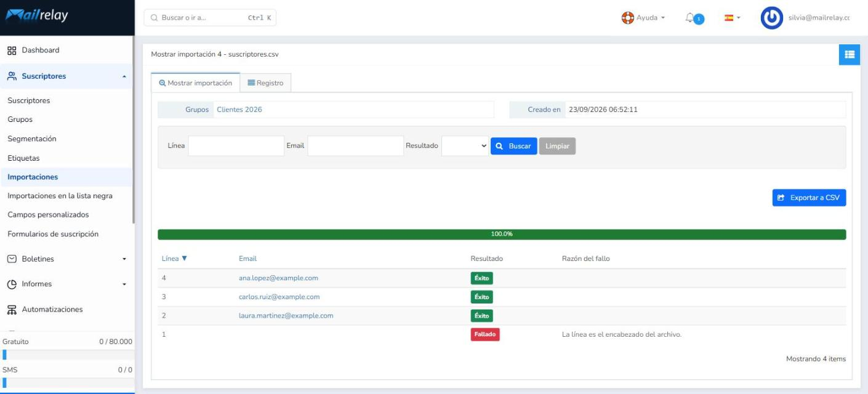Click the Spanish flag language icon
The image size is (868, 394).
729,18
